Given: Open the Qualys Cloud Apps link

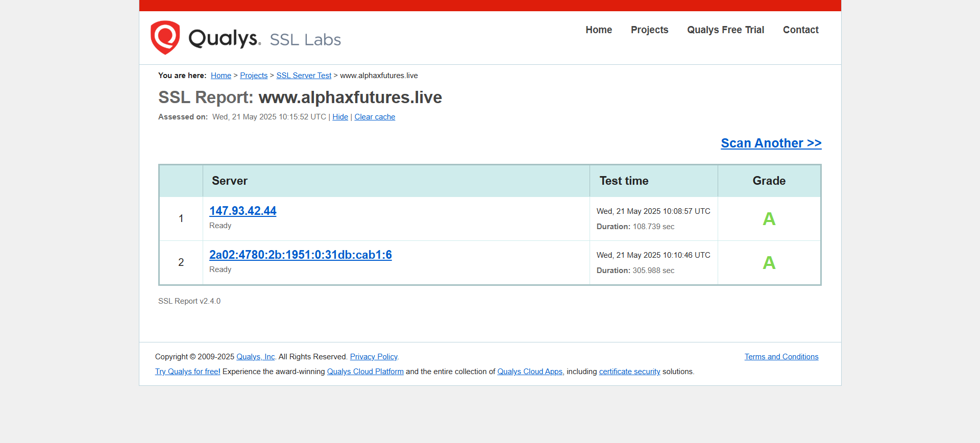Looking at the screenshot, I should click(x=530, y=372).
